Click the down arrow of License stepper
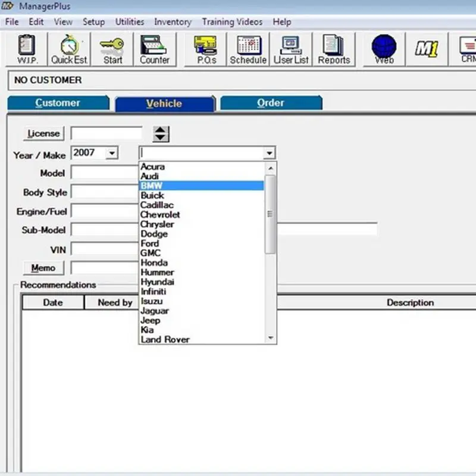Image resolution: width=476 pixels, height=476 pixels. coord(161,137)
